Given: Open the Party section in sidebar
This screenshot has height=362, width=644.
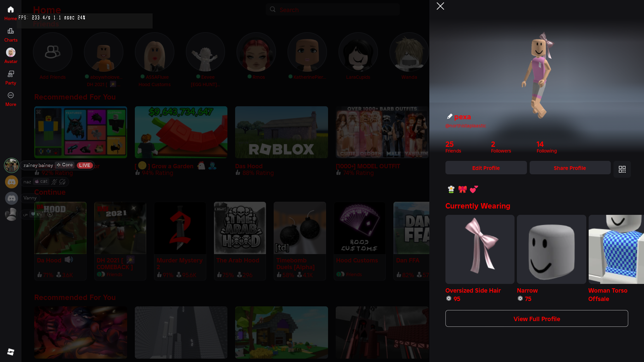Looking at the screenshot, I should (x=11, y=77).
